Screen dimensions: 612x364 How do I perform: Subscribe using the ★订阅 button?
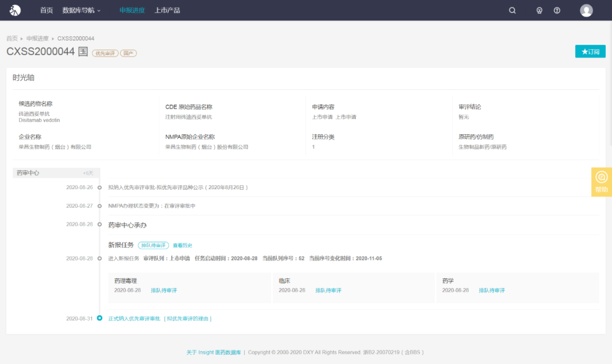coord(590,52)
